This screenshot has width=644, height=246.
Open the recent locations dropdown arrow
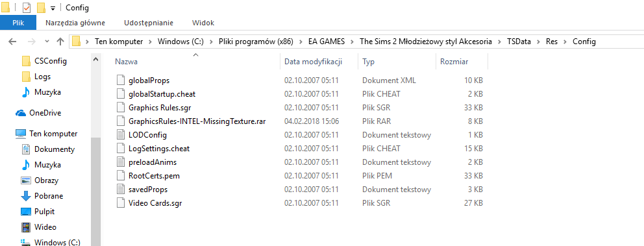(x=46, y=42)
